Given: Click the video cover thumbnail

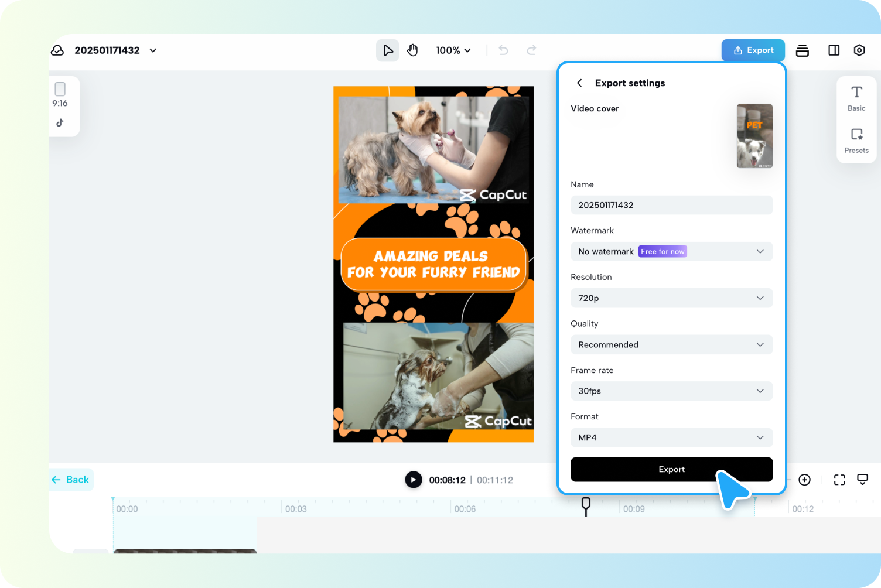Looking at the screenshot, I should coord(754,136).
